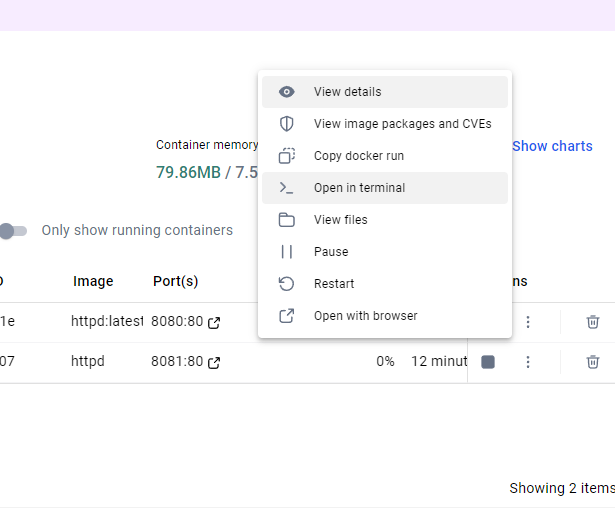Toggle Only show running containers switch
The height and width of the screenshot is (513, 615).
[x=10, y=231]
